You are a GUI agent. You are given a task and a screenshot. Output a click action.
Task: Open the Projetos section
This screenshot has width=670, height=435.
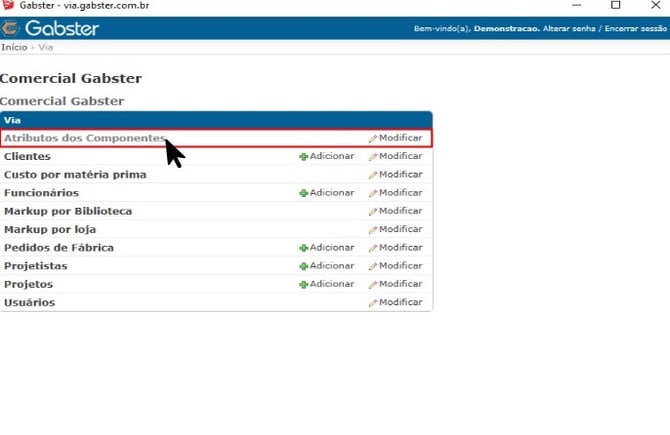point(29,284)
